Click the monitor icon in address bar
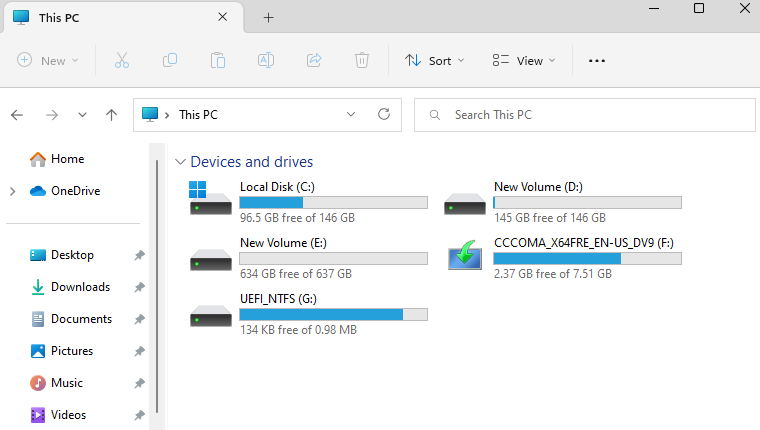 click(x=150, y=114)
